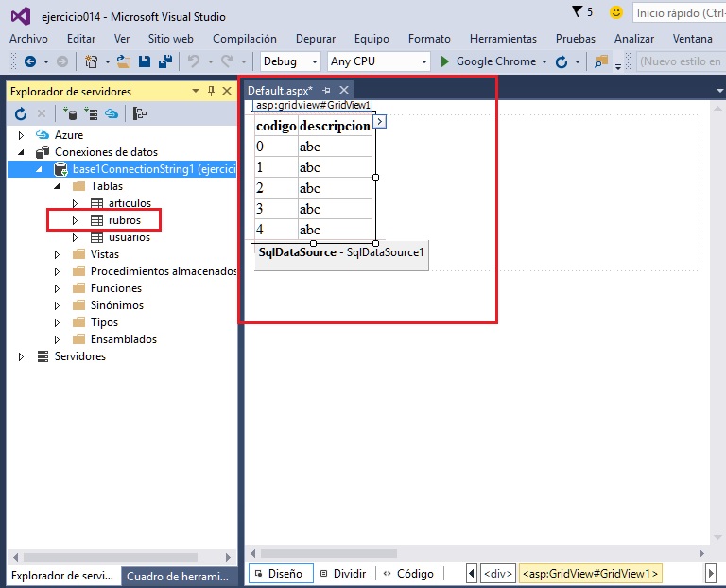Open the document tabs list dropdown arrow

coord(719,91)
